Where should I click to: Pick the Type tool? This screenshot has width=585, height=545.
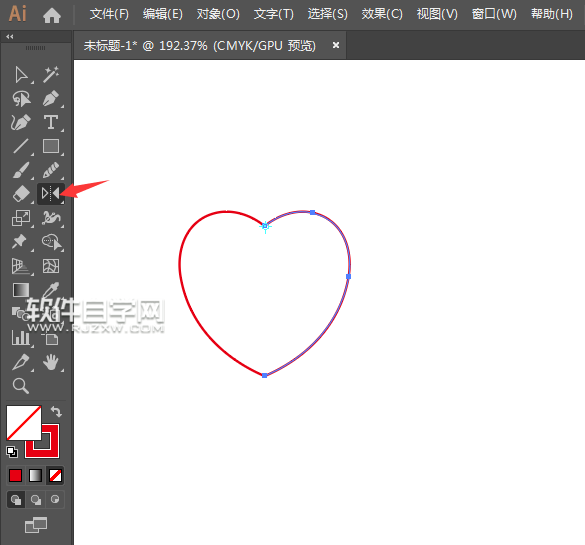coord(51,122)
